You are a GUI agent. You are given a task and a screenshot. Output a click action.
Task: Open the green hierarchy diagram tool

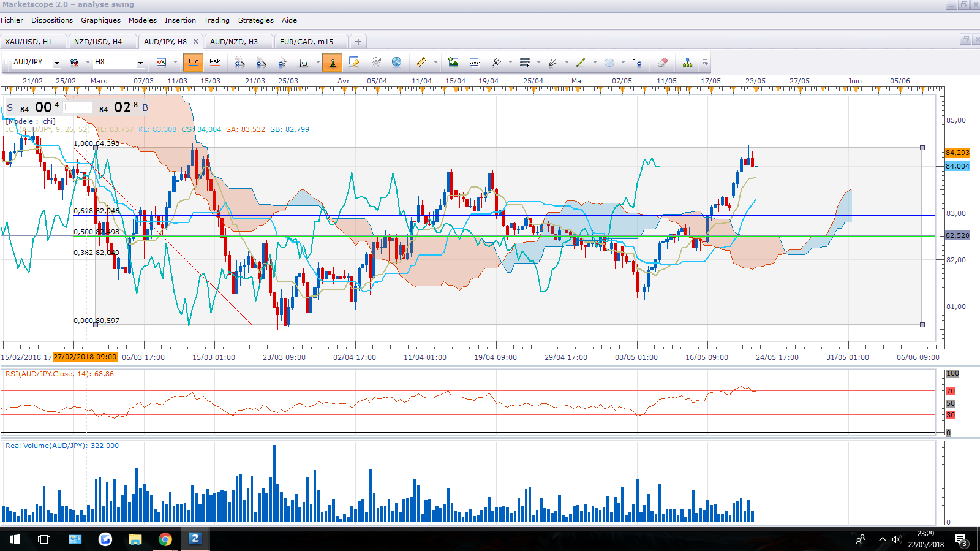click(x=688, y=63)
